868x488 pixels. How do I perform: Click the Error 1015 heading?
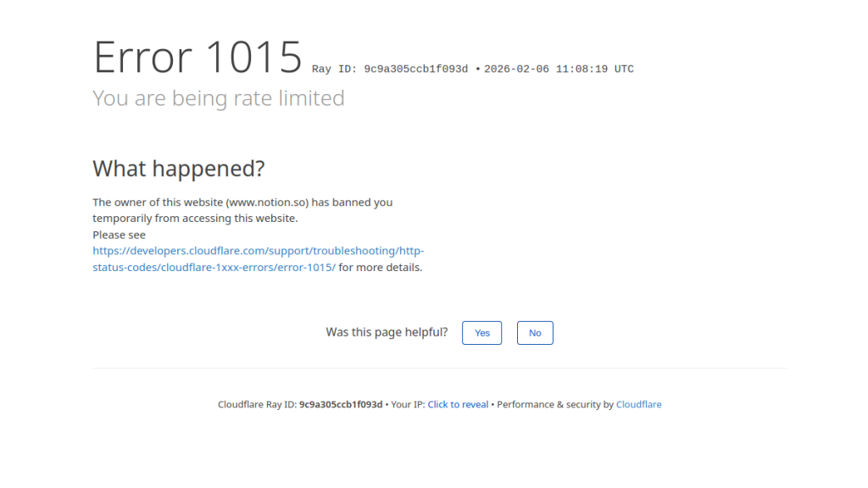click(x=198, y=58)
